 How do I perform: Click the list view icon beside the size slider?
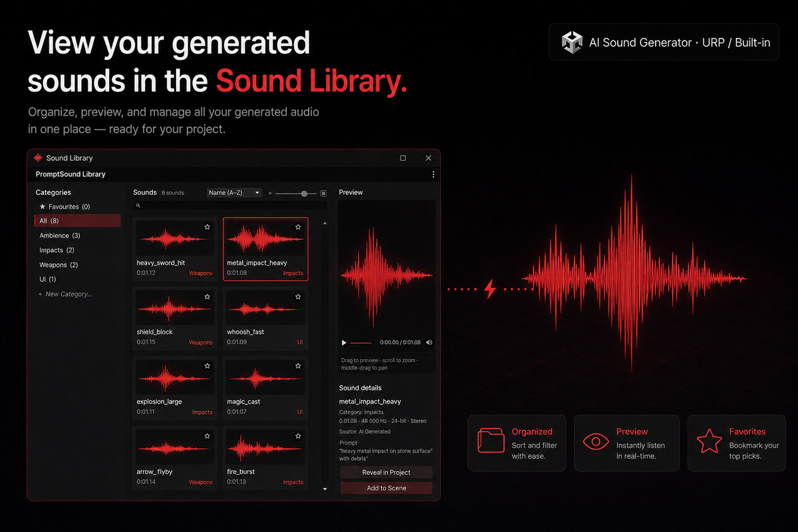(270, 193)
